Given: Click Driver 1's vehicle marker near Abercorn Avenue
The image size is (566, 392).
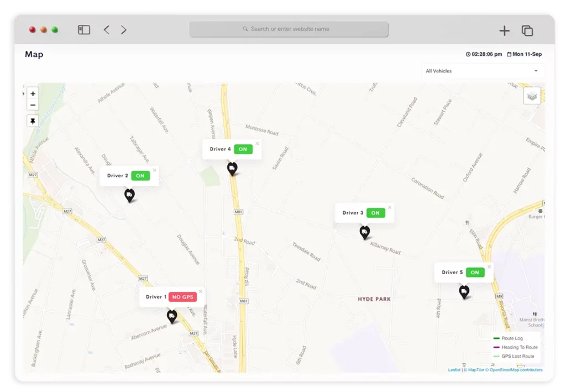Looking at the screenshot, I should click(172, 316).
